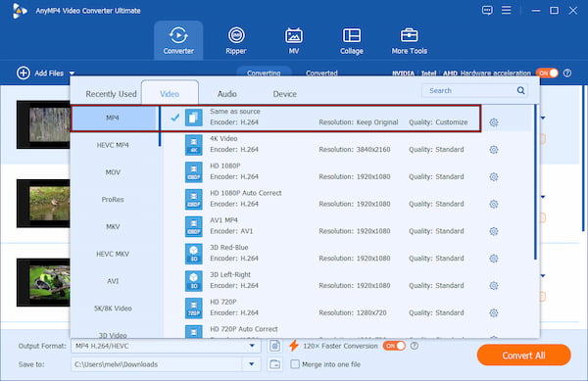This screenshot has width=588, height=381.
Task: Click Faster Conversion help icon
Action: coord(415,346)
